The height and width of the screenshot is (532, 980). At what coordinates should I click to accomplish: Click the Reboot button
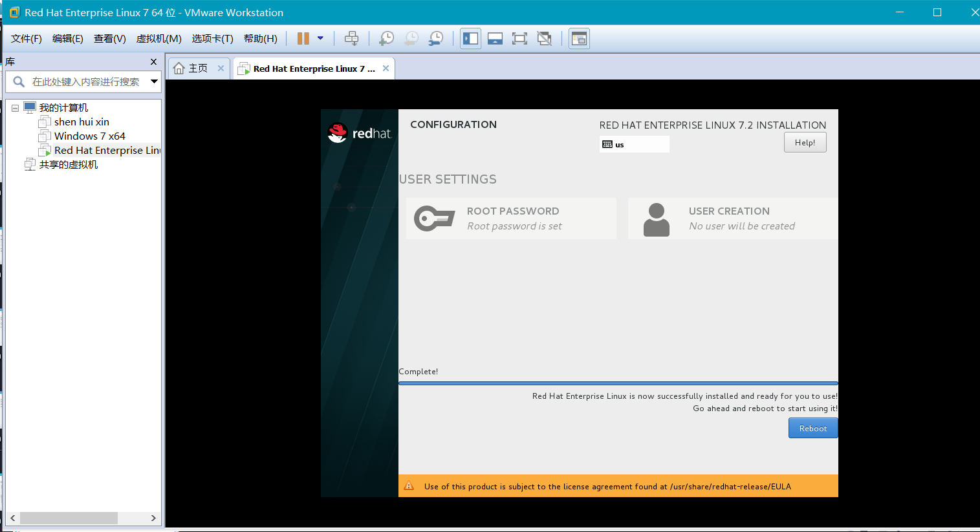pos(813,429)
